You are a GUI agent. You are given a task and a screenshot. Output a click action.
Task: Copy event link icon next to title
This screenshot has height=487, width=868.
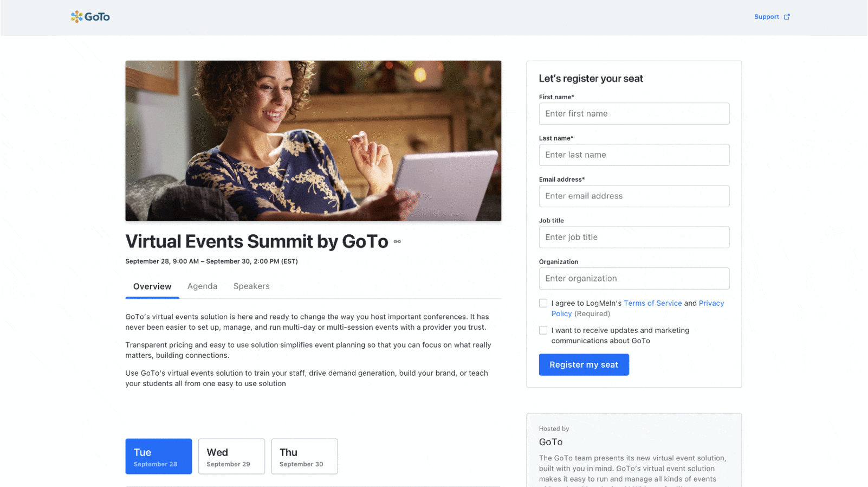pyautogui.click(x=397, y=241)
